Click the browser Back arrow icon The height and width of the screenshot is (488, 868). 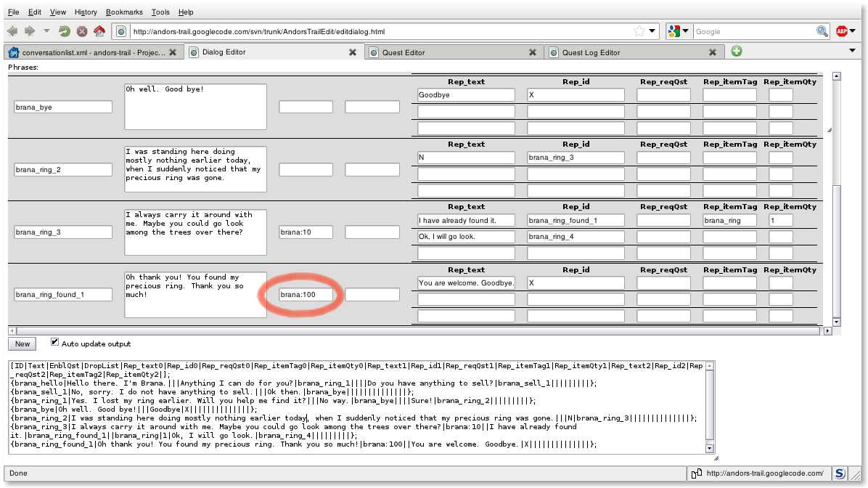click(x=13, y=31)
